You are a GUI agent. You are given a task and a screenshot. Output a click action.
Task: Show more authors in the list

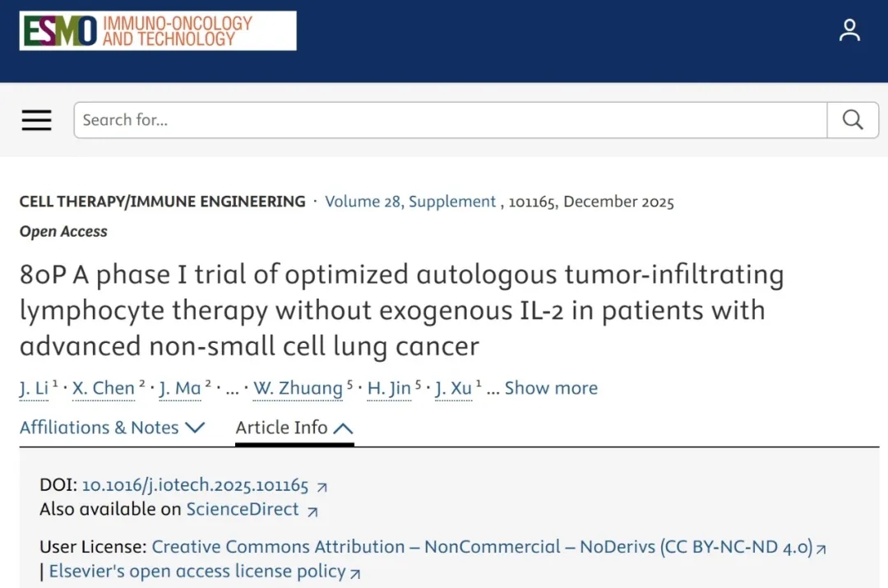[551, 388]
